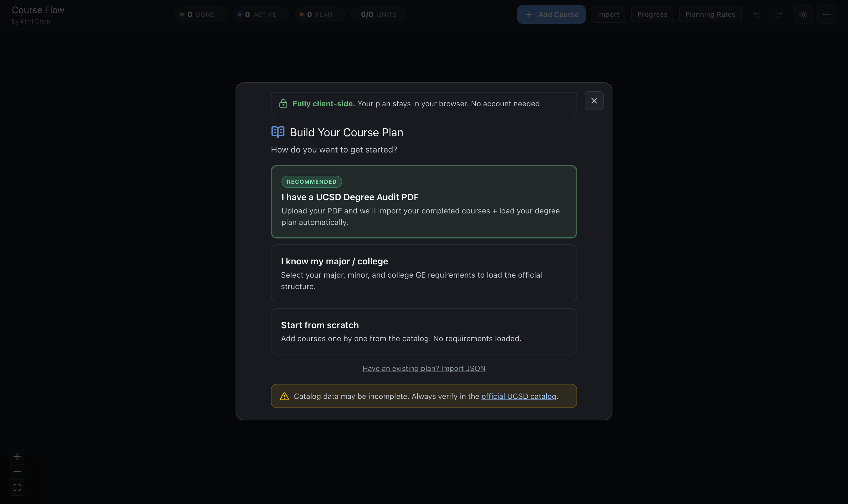This screenshot has height=504, width=848.
Task: Close the Build Your Course Plan dialog
Action: tap(594, 101)
